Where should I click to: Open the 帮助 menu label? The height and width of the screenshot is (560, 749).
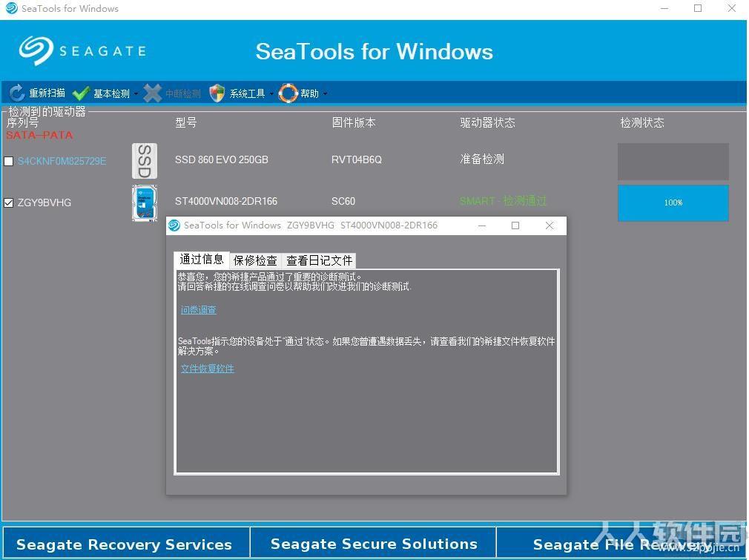tap(309, 93)
